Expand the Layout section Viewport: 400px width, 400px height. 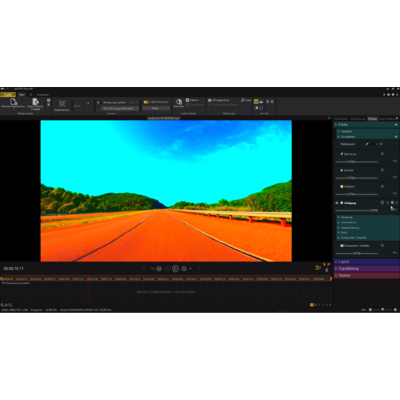click(x=367, y=262)
